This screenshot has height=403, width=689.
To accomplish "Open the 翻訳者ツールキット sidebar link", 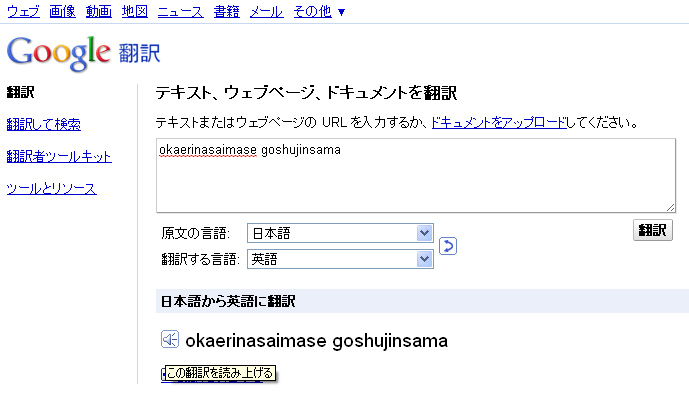I will pyautogui.click(x=59, y=156).
